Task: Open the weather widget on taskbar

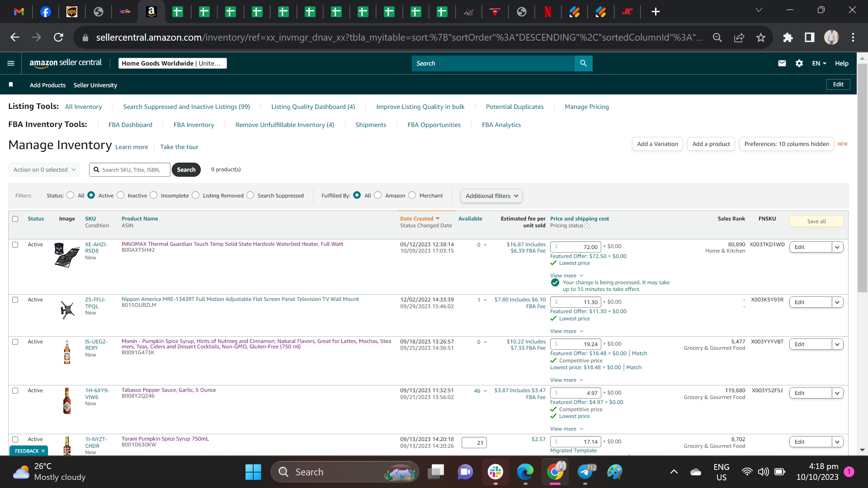Action: (x=50, y=472)
